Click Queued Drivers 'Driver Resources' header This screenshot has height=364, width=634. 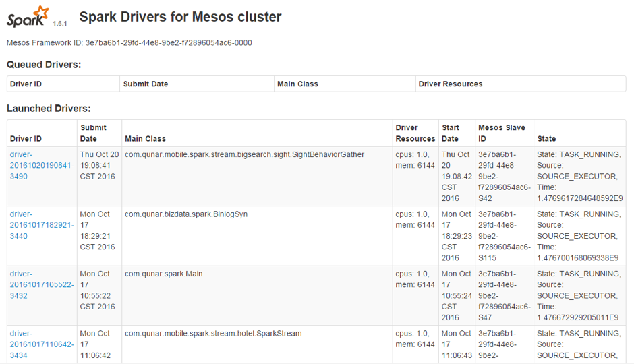450,84
